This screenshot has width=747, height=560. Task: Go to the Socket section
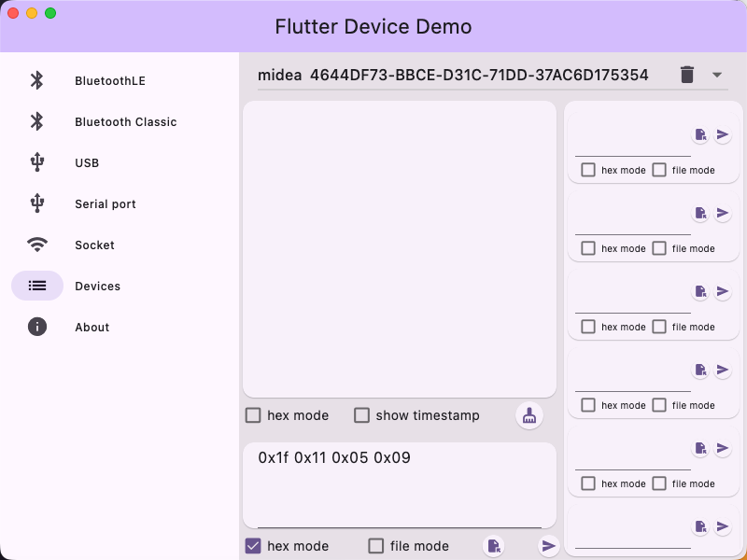[94, 245]
